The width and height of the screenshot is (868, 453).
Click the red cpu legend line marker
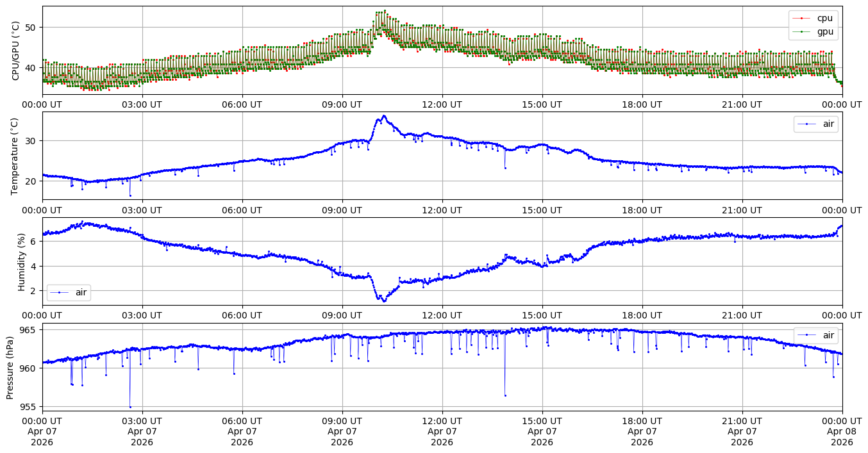(x=801, y=18)
